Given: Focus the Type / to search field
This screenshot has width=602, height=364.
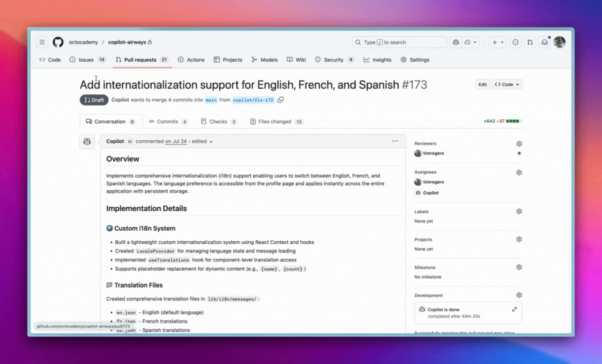Looking at the screenshot, I should tap(400, 42).
